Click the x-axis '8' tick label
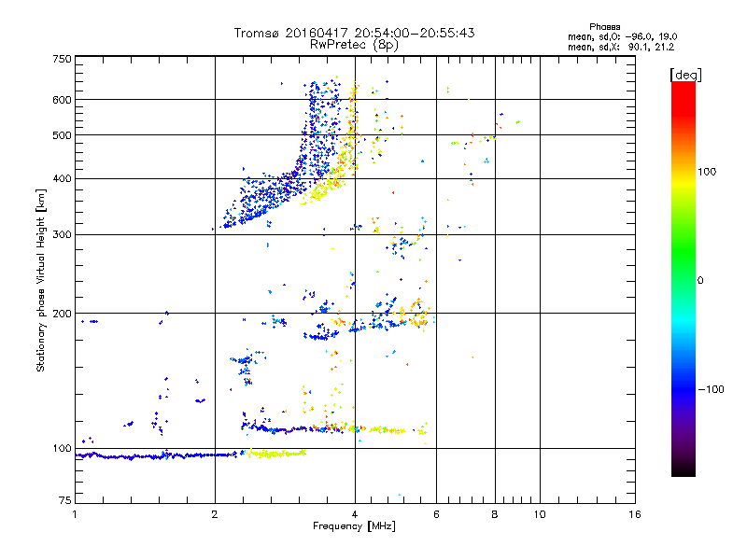Image resolution: width=747 pixels, height=560 pixels. pos(495,514)
